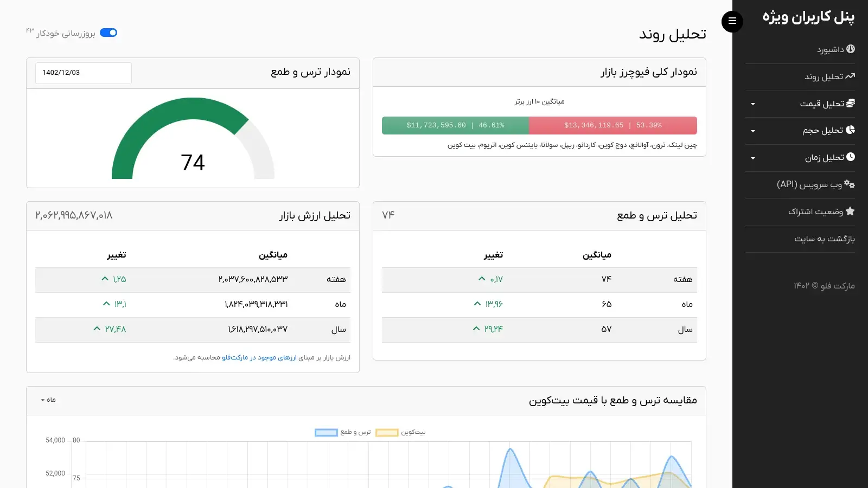Click the clock icon beside تحلیل زمان
The image size is (868, 488).
coord(851,157)
